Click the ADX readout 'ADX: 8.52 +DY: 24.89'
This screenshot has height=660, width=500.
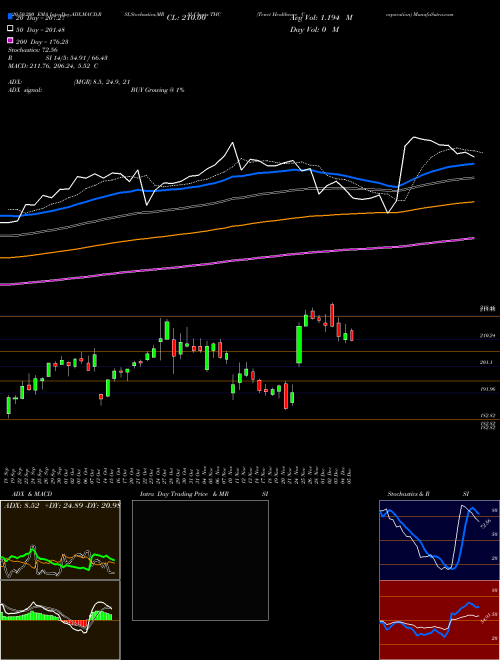click(44, 506)
